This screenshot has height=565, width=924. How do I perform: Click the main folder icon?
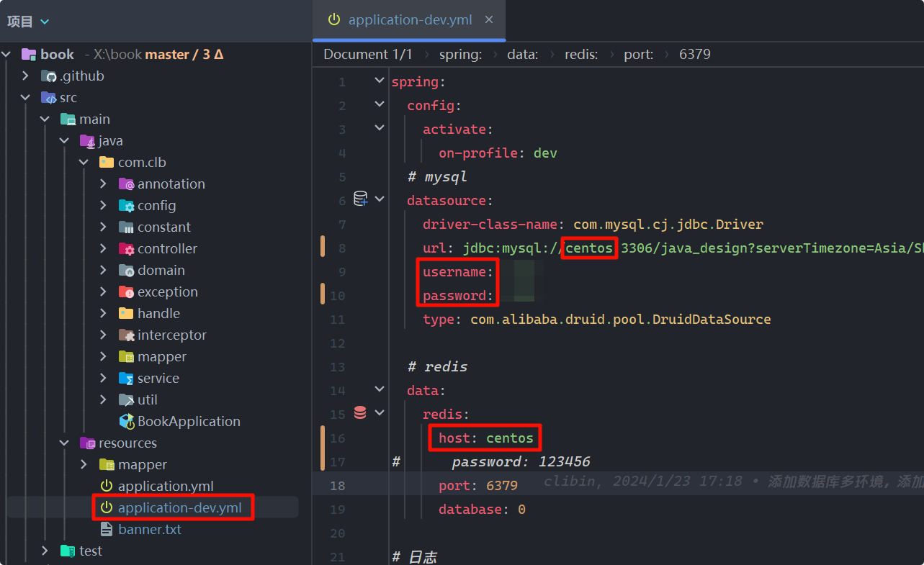68,119
